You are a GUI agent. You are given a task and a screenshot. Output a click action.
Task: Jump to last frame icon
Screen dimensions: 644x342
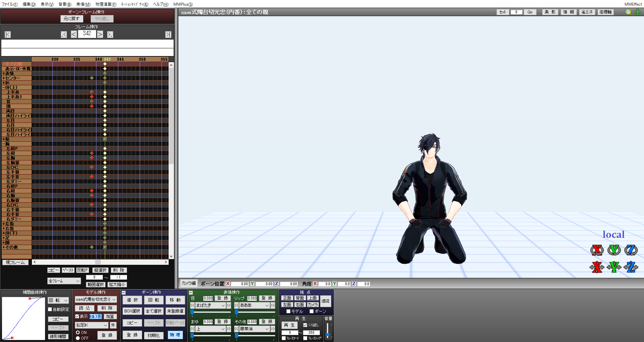pyautogui.click(x=168, y=35)
